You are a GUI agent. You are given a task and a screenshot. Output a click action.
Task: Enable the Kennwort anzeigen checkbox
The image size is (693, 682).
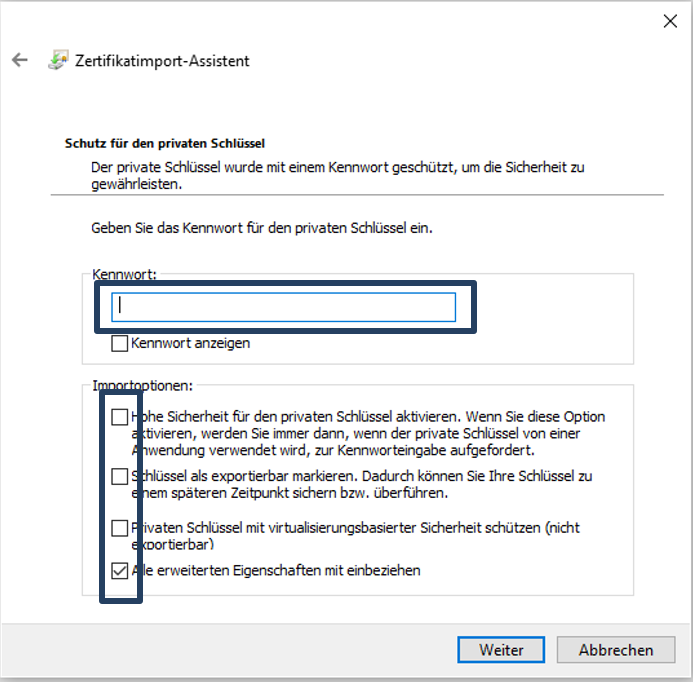[120, 343]
